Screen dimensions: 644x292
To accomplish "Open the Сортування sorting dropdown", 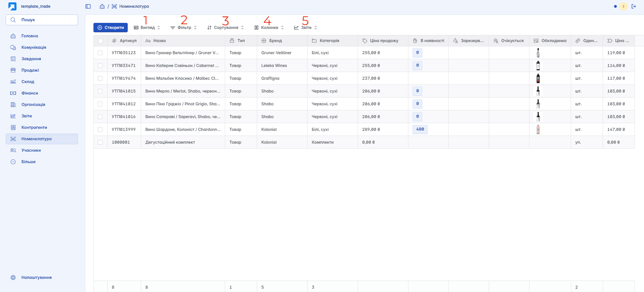I will 226,28.
